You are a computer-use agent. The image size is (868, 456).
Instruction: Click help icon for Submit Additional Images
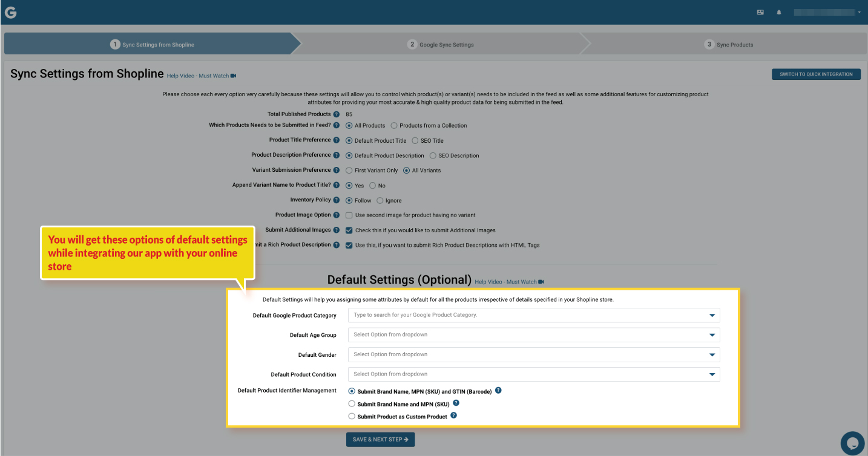[337, 230]
